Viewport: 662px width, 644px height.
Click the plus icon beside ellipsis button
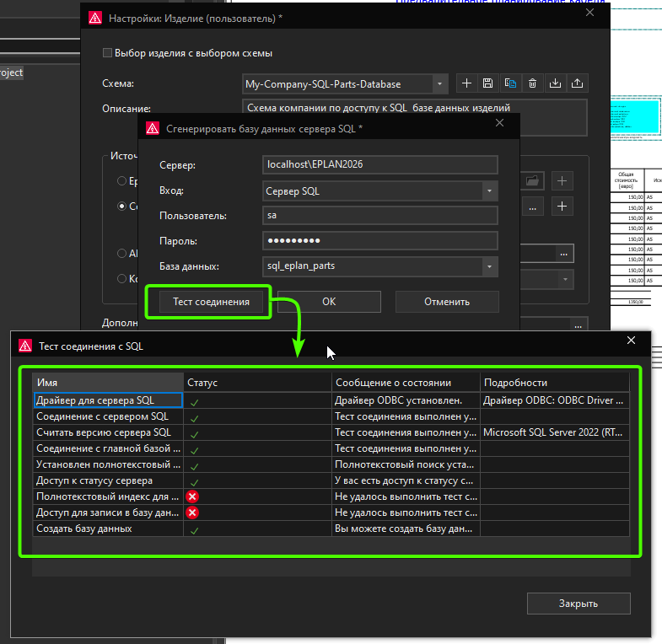pyautogui.click(x=562, y=207)
